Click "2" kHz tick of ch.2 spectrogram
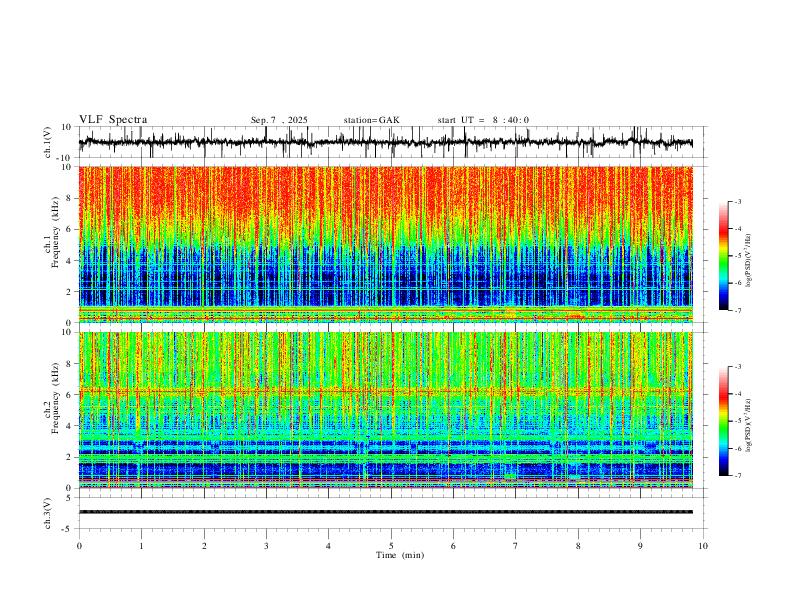Viewport: 792px width, 612px height. click(x=70, y=457)
